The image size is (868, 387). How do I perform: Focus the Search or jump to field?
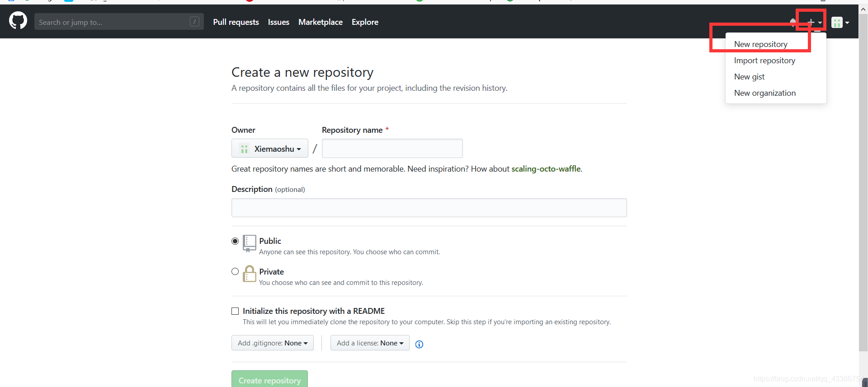coord(119,22)
